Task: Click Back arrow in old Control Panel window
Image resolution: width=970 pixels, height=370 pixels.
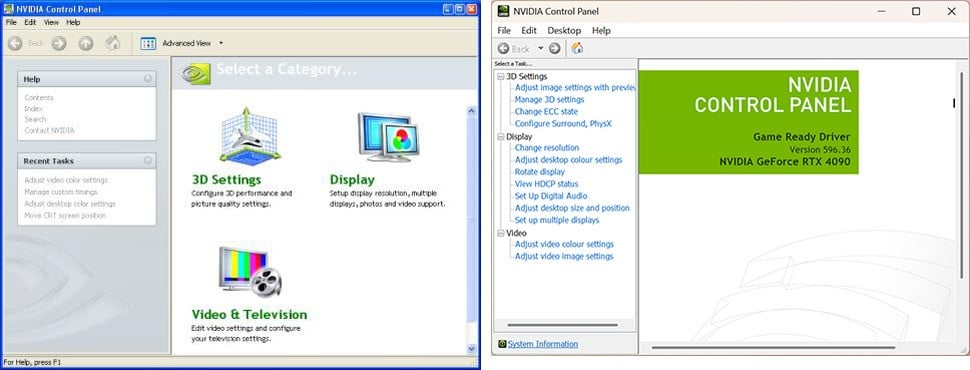Action: (15, 43)
